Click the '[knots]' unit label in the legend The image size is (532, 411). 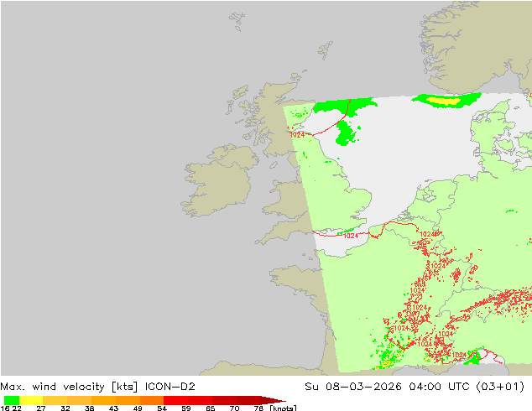(283, 408)
